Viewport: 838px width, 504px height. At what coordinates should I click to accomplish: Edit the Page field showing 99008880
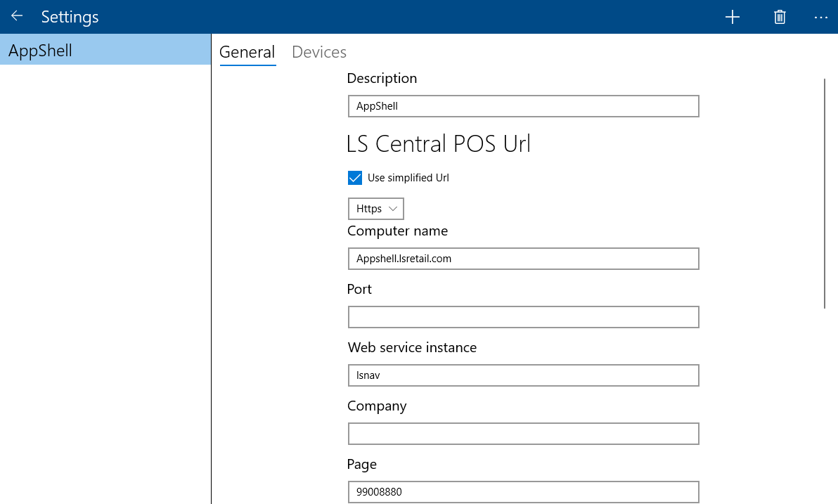pyautogui.click(x=523, y=492)
